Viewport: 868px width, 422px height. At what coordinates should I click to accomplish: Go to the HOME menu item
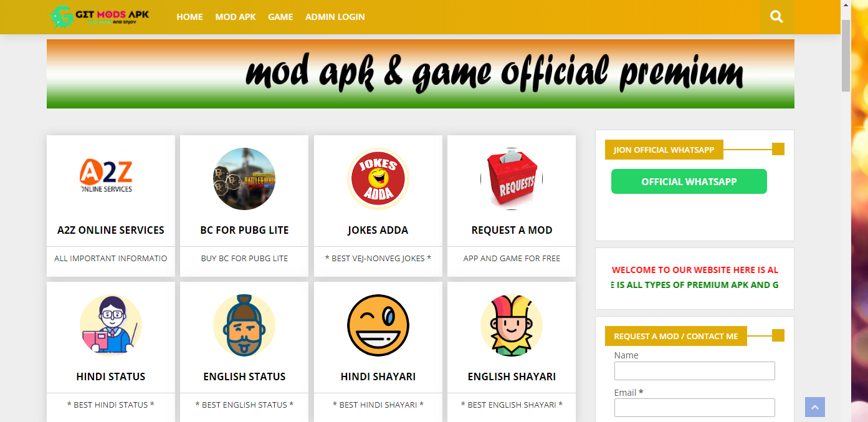[189, 17]
